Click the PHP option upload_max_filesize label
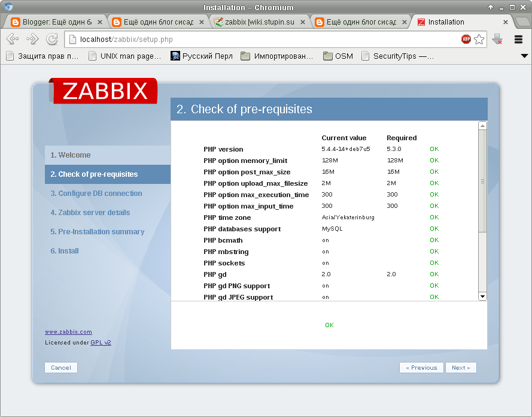This screenshot has width=532, height=417. [x=256, y=183]
